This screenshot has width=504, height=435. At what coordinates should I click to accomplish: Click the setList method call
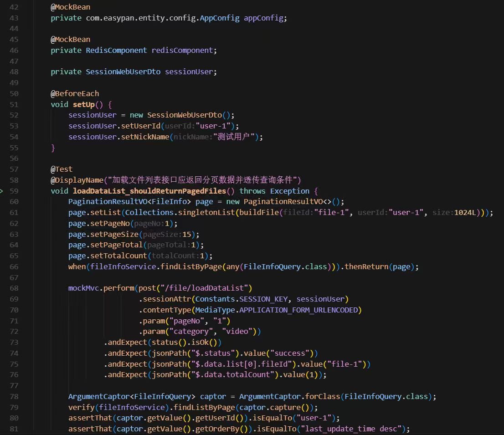(105, 213)
